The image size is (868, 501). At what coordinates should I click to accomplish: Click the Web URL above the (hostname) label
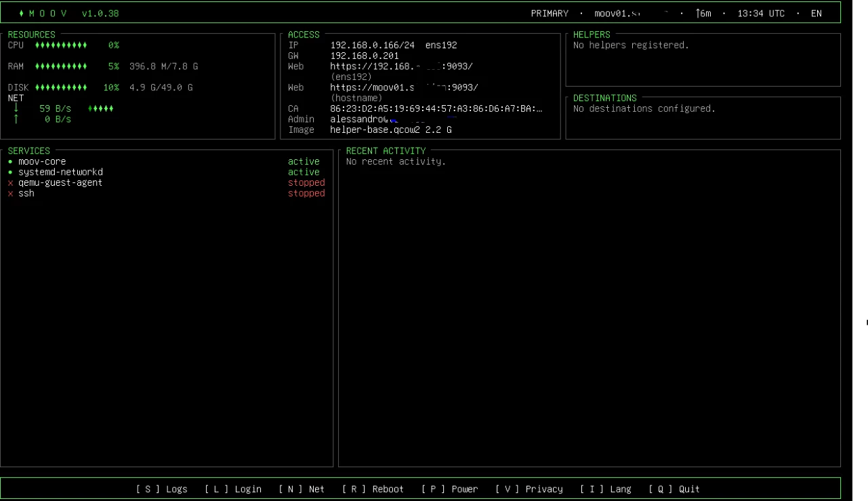[404, 87]
